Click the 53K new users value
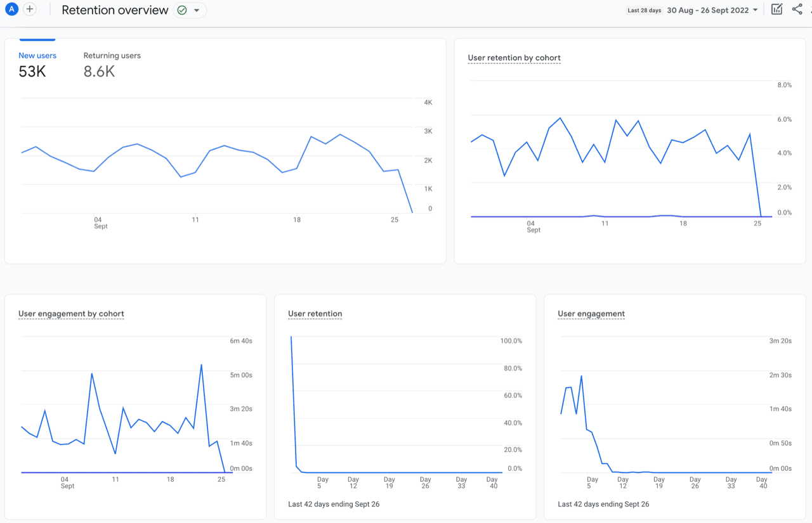The image size is (812, 523). 32,72
